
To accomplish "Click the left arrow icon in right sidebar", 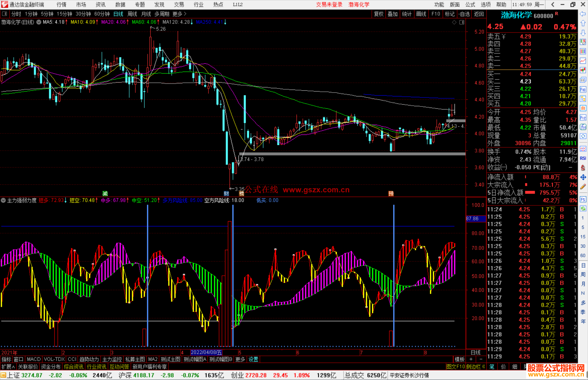I will [583, 14].
